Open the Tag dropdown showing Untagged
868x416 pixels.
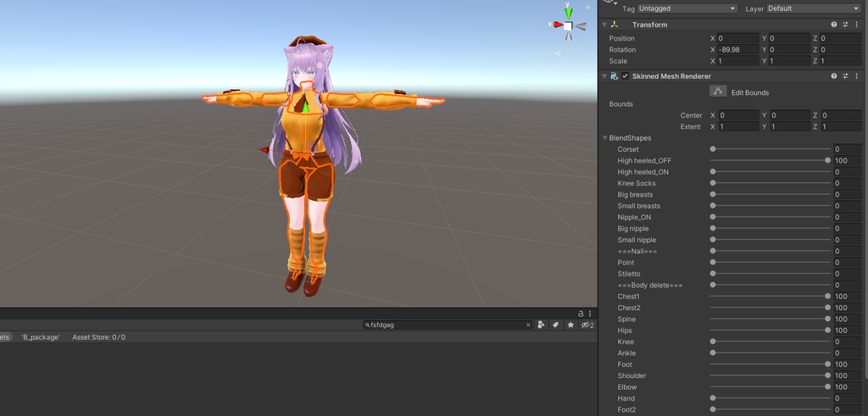click(687, 8)
